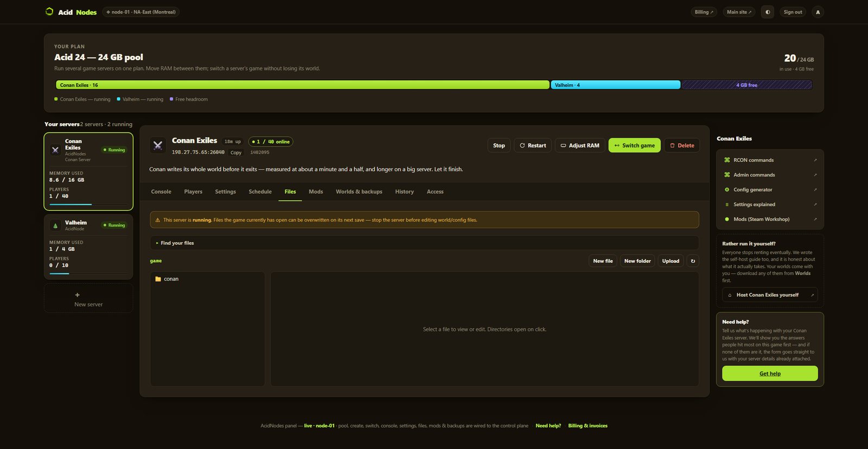
Task: Click the Valheim — running legend entry
Action: [140, 99]
